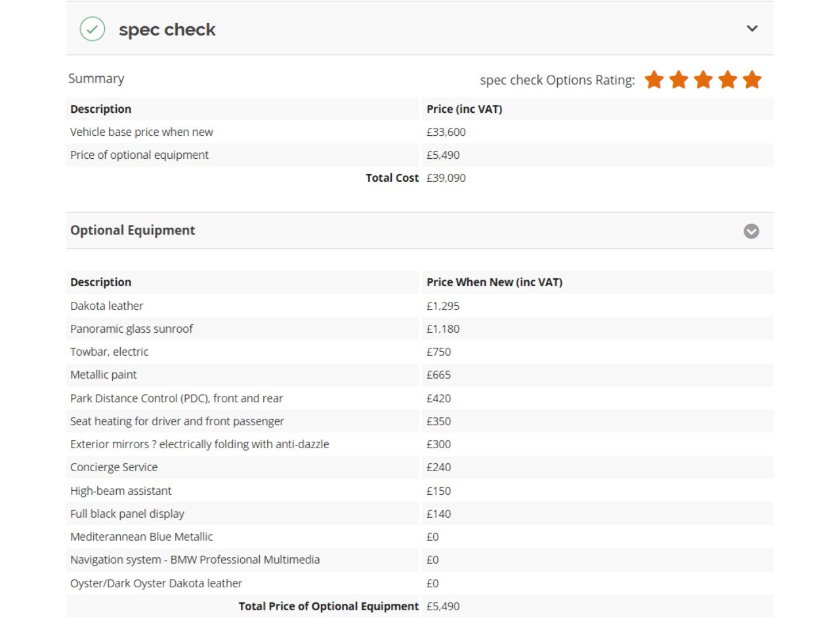Click the second orange rating star
Image resolution: width=840 pixels, height=630 pixels.
tap(679, 79)
